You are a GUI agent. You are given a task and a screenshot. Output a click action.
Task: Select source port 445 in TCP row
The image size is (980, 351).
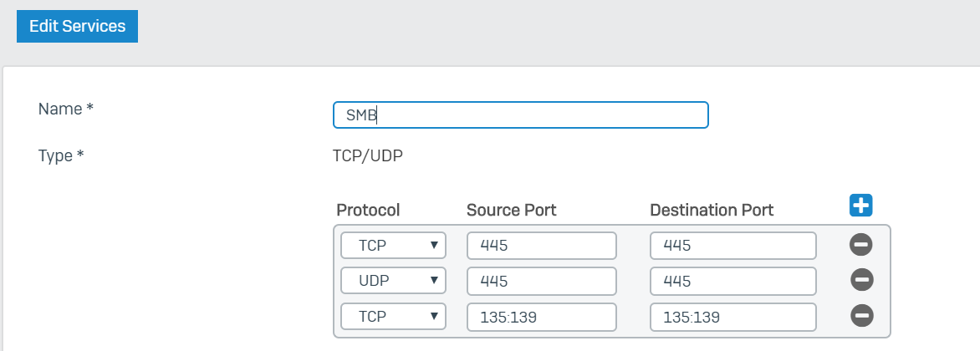(x=542, y=246)
